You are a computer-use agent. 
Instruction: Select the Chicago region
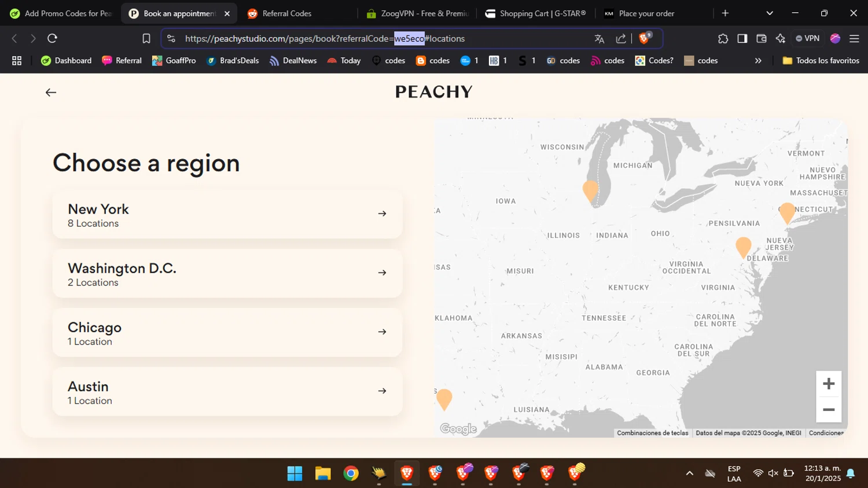pos(227,332)
